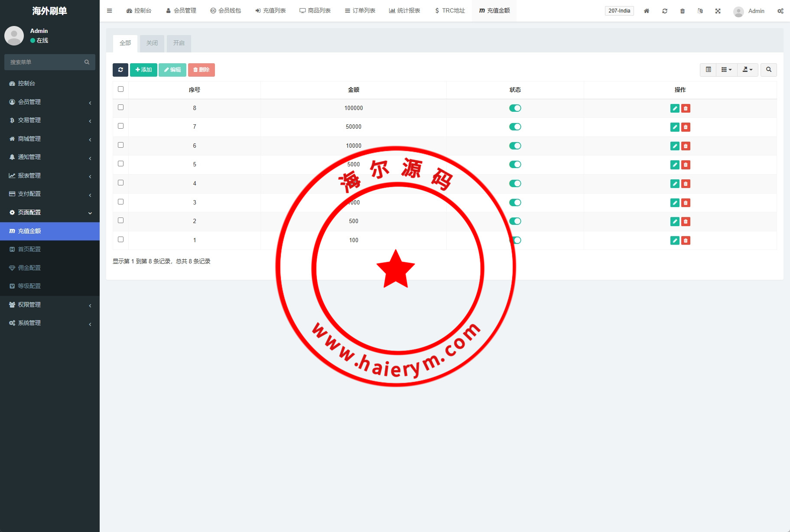Click the green 添加 button

pos(143,70)
